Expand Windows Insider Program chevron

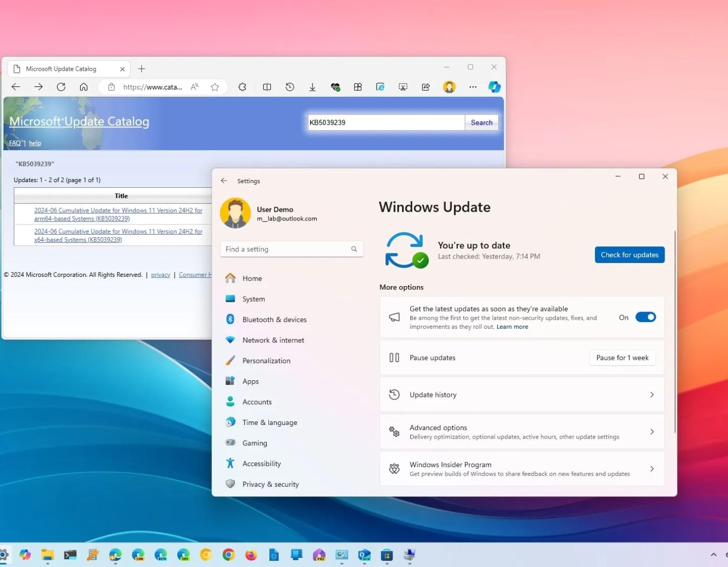tap(652, 469)
